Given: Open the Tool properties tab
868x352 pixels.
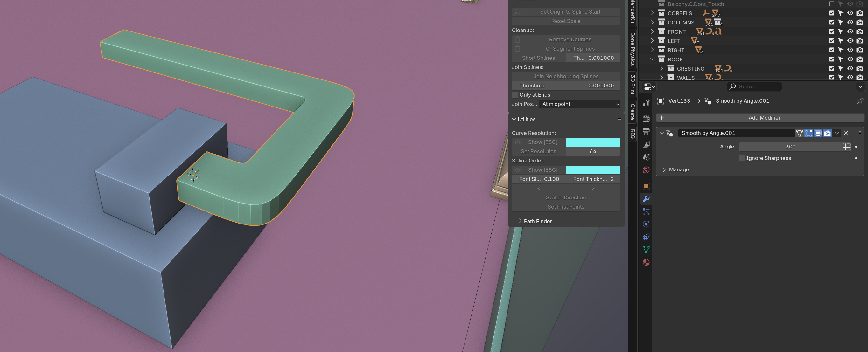Looking at the screenshot, I should (646, 103).
